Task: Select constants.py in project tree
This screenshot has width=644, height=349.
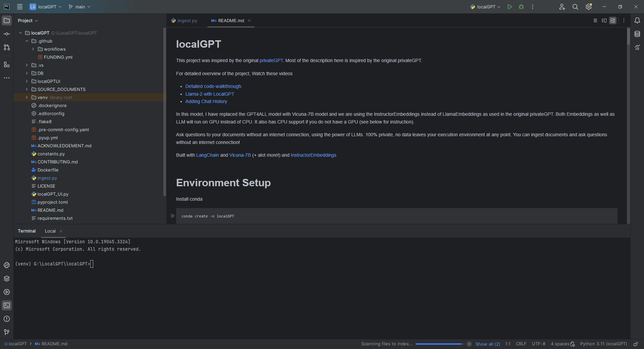Action: [51, 154]
